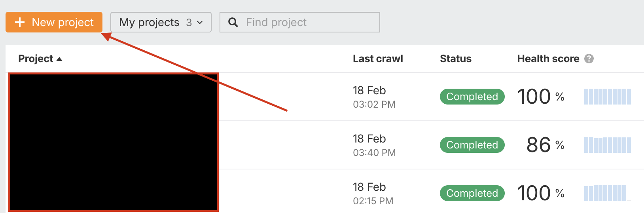Image resolution: width=644 pixels, height=213 pixels.
Task: Click the Health score help icon
Action: pyautogui.click(x=589, y=59)
